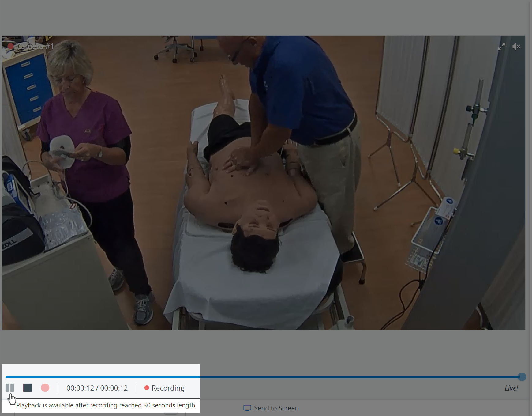Click the highlighted blue timeline segment
Viewport: 532px width, 416px height.
pos(103,376)
